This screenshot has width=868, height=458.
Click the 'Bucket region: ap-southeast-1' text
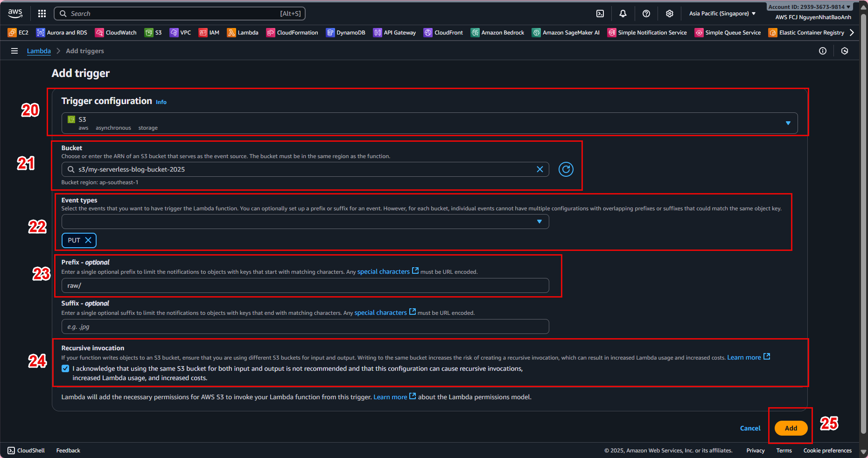[100, 182]
